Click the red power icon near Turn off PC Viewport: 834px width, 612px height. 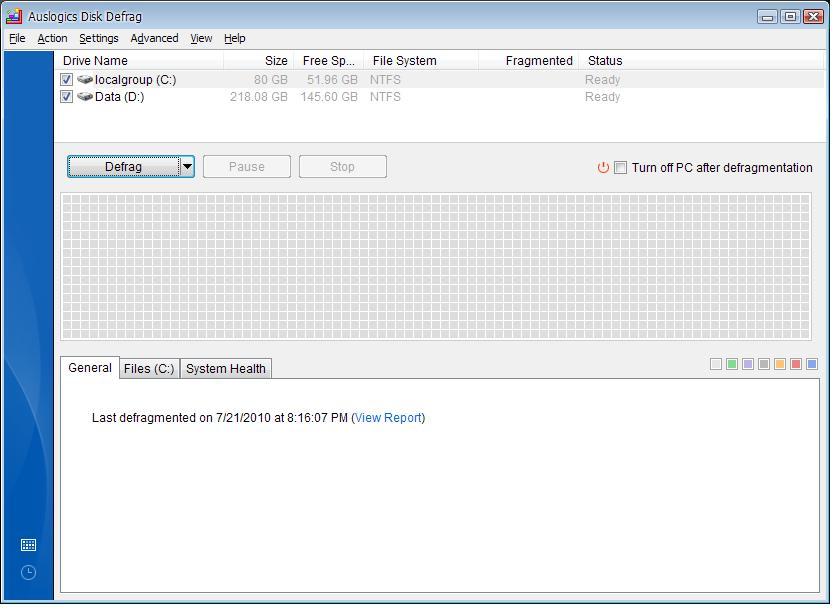click(x=603, y=167)
